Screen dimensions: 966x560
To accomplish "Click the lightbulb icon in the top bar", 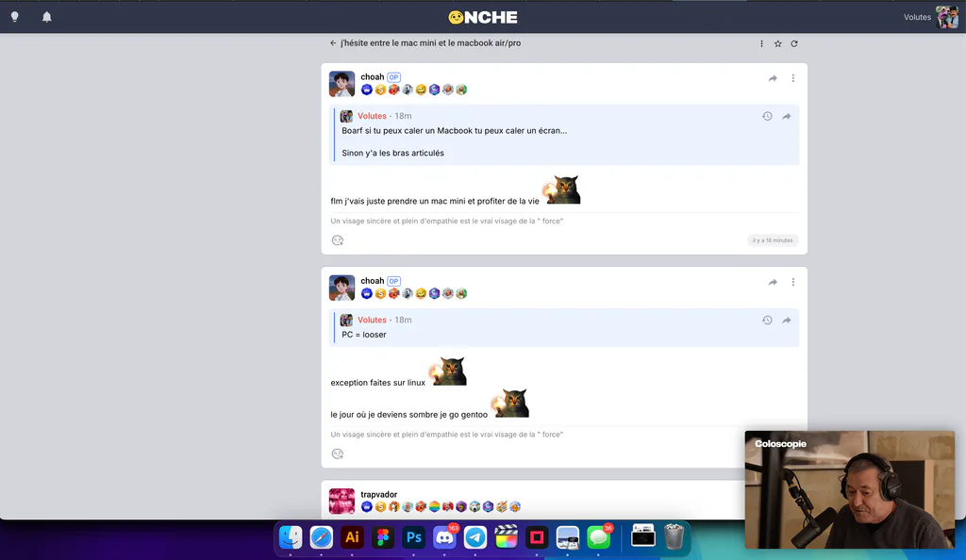I will click(x=15, y=17).
